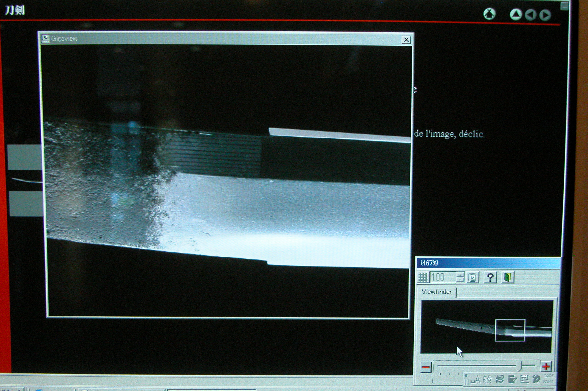This screenshot has width=588, height=391.
Task: Open the IME pad icon
Action: (500, 379)
